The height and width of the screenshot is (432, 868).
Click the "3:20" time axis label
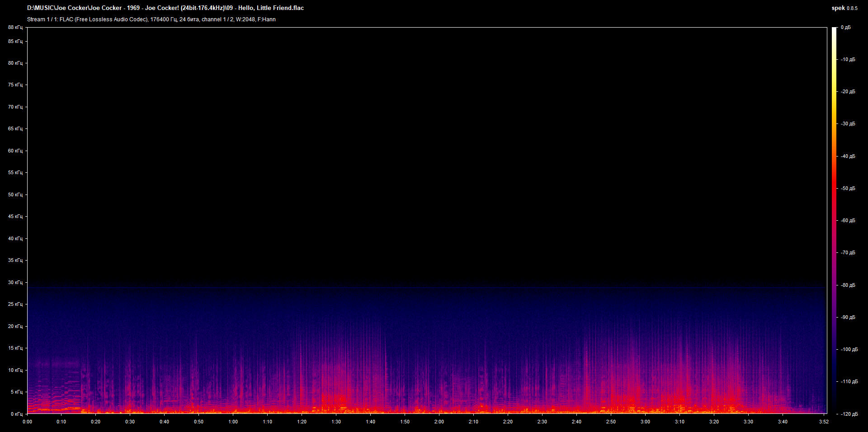pyautogui.click(x=714, y=422)
